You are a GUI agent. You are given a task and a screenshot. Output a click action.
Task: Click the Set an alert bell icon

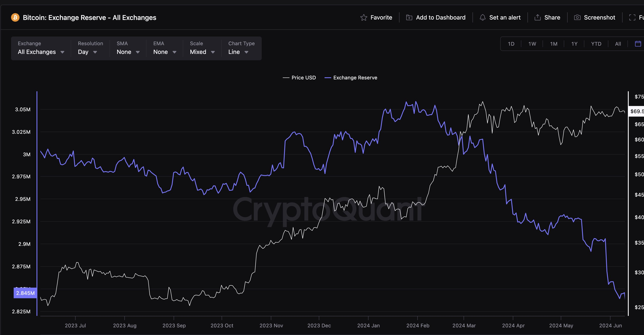tap(482, 17)
